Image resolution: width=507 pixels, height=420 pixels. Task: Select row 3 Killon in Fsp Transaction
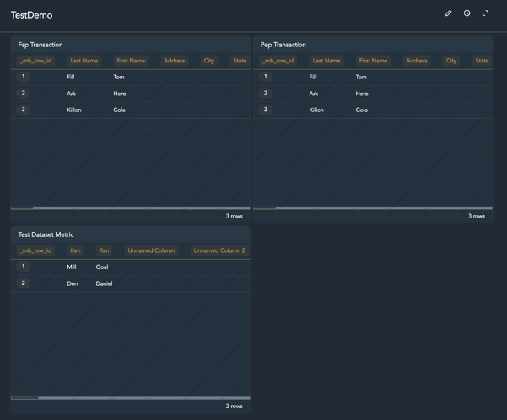click(74, 110)
